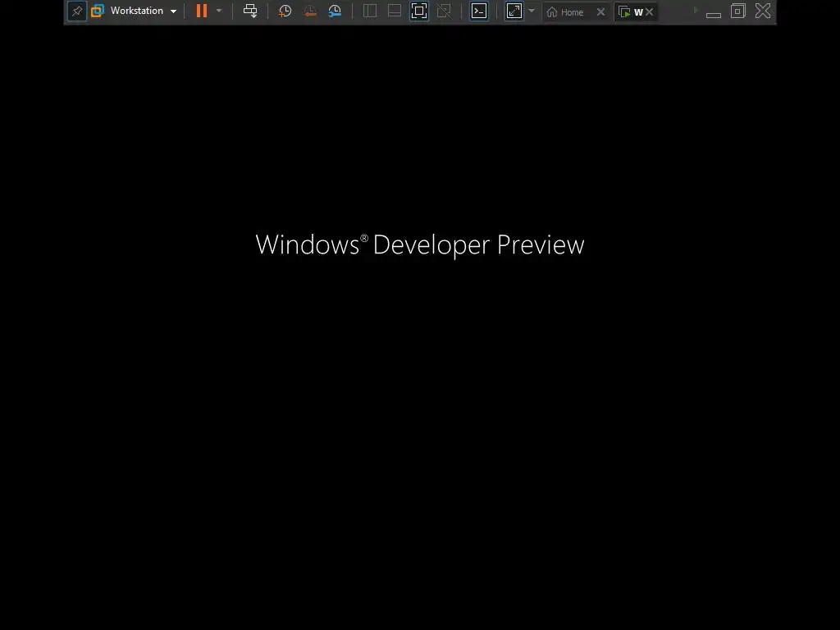Viewport: 840px width, 630px height.
Task: Click the VMware Workstation logo icon
Action: point(98,11)
